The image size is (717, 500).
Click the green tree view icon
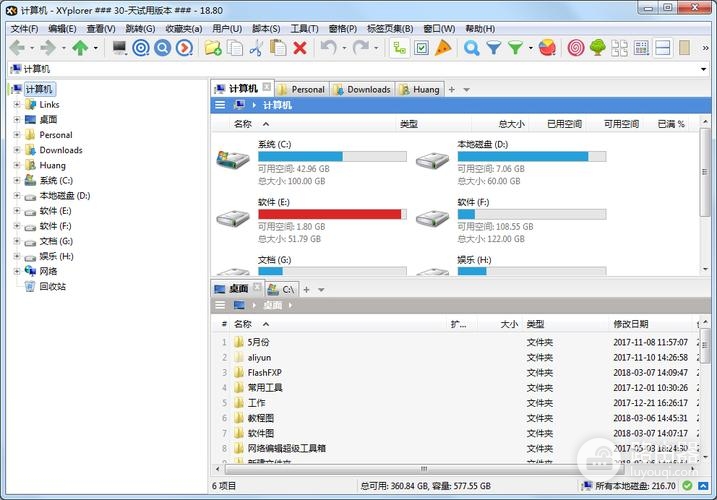click(597, 48)
